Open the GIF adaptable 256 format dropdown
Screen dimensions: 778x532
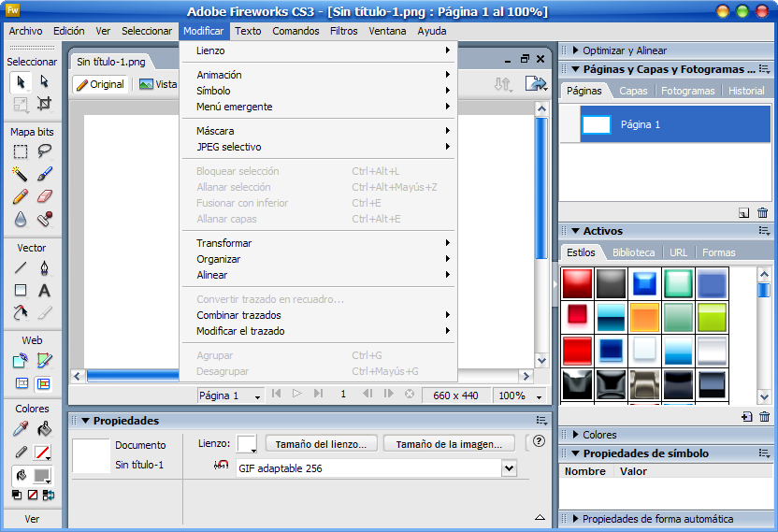pyautogui.click(x=509, y=468)
